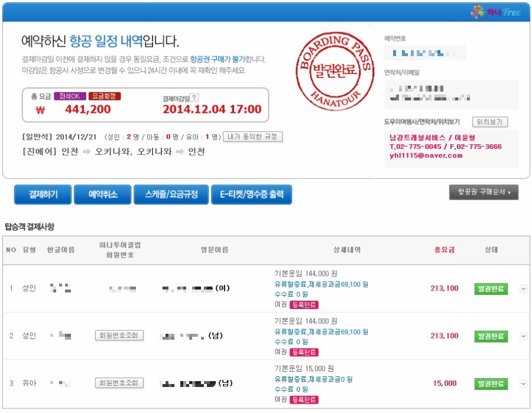This screenshot has height=413, width=532.
Task: Expand the dropdown arrow for passenger 1 row
Action: tap(523, 289)
